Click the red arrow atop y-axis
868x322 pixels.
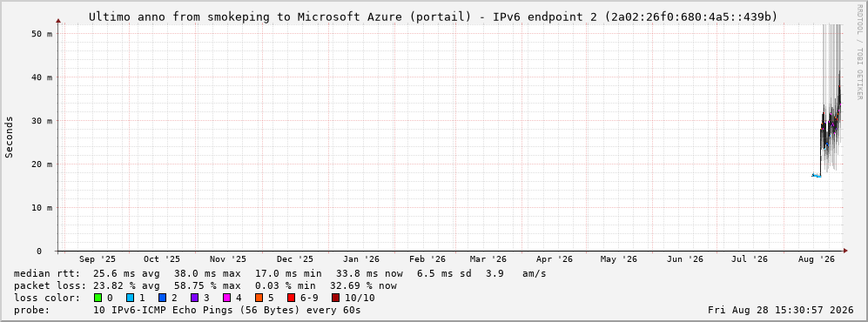(x=58, y=22)
